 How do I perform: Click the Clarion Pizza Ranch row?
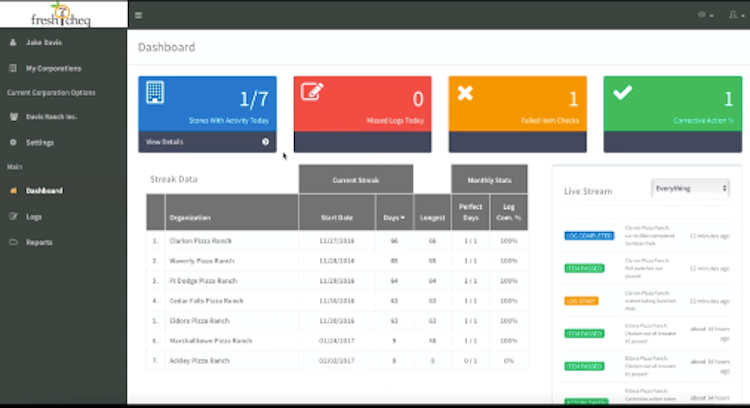point(337,241)
